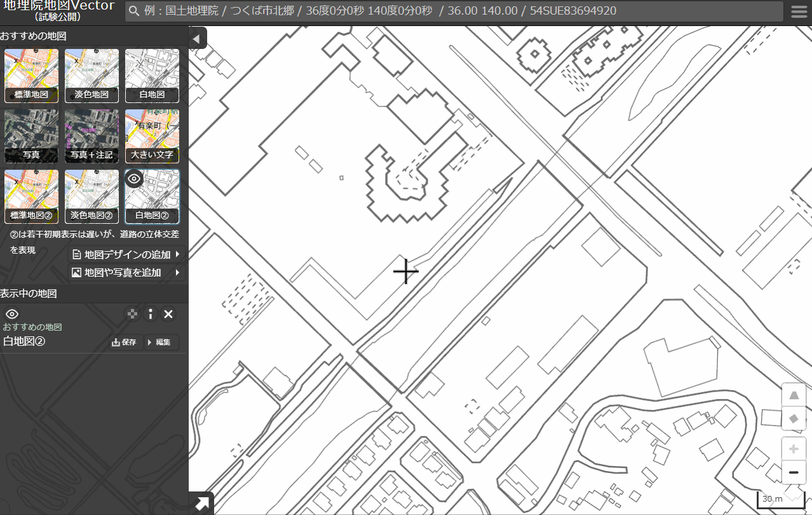This screenshot has height=515, width=812.
Task: Collapse the left sidebar panel arrow
Action: point(196,39)
